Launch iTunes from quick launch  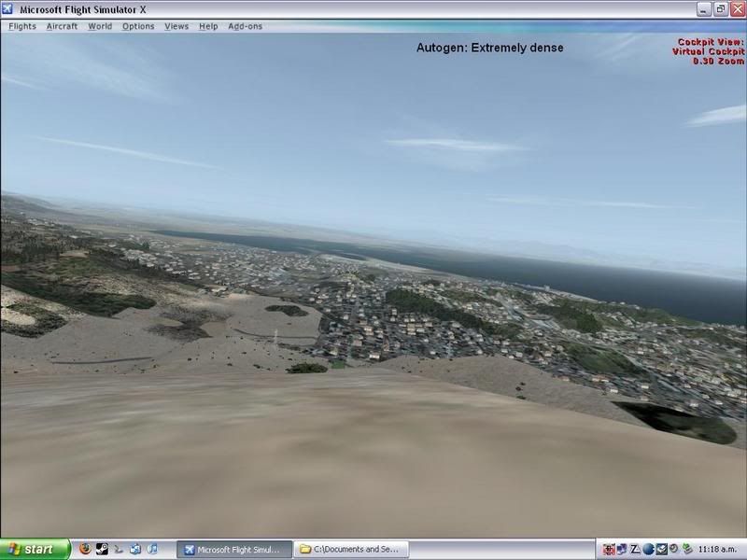click(x=153, y=550)
